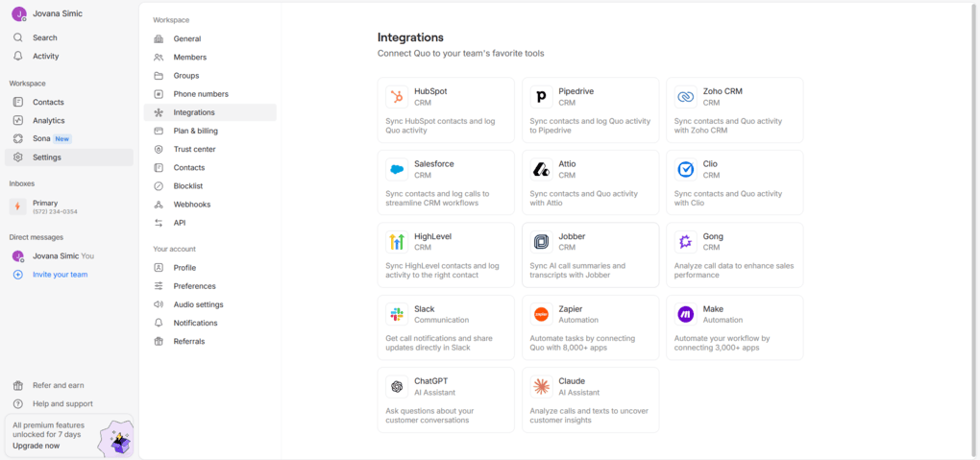The image size is (980, 460).
Task: Open the Primary inbox
Action: 69,206
